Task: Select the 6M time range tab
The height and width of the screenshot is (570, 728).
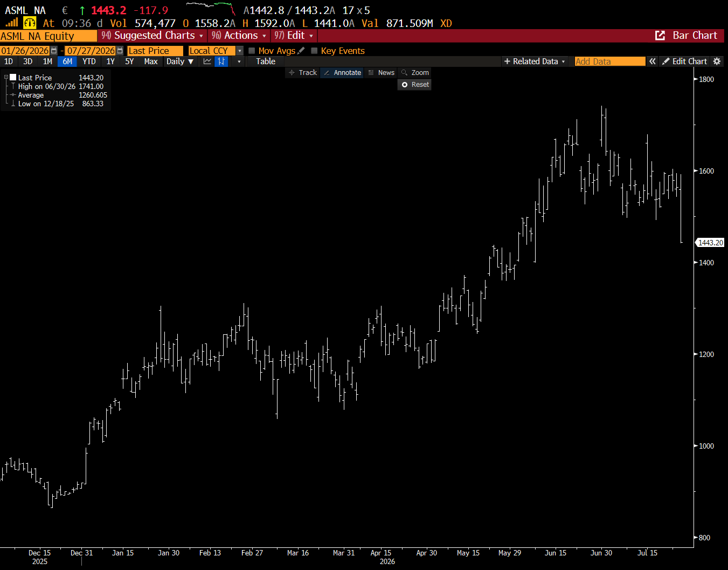Action: point(67,61)
